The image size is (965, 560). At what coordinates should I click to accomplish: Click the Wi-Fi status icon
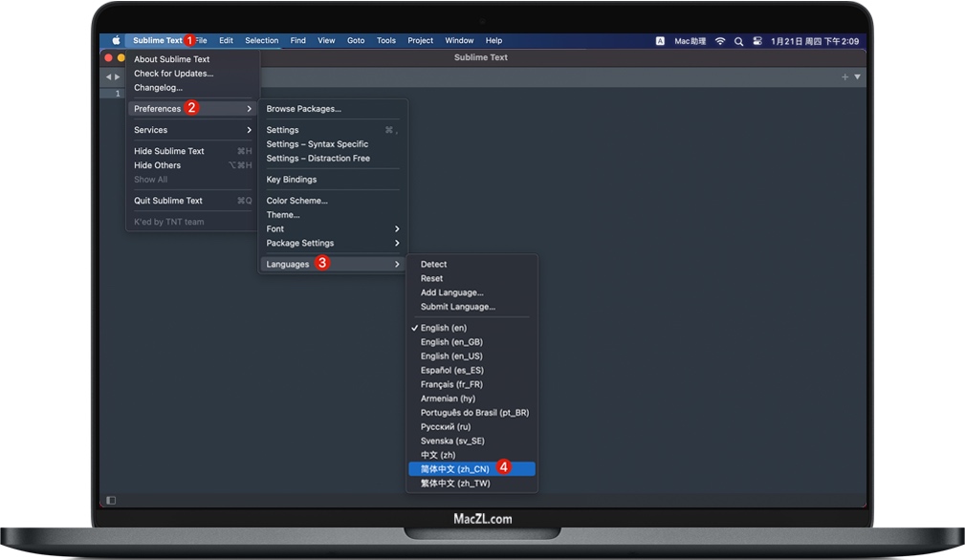[720, 41]
